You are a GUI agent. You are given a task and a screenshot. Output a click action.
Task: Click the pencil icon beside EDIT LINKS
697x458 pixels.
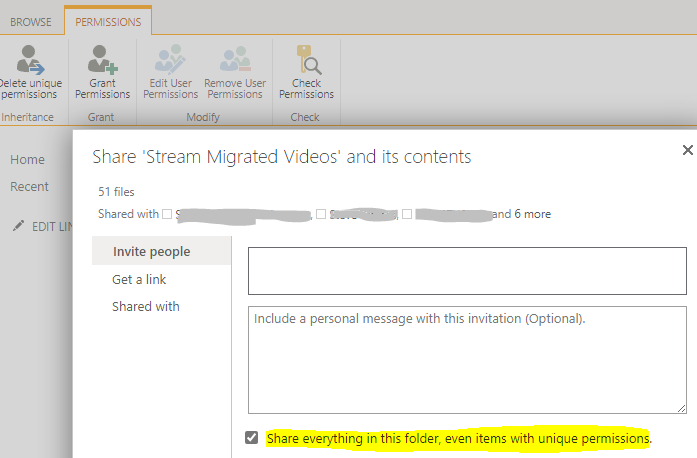(18, 226)
